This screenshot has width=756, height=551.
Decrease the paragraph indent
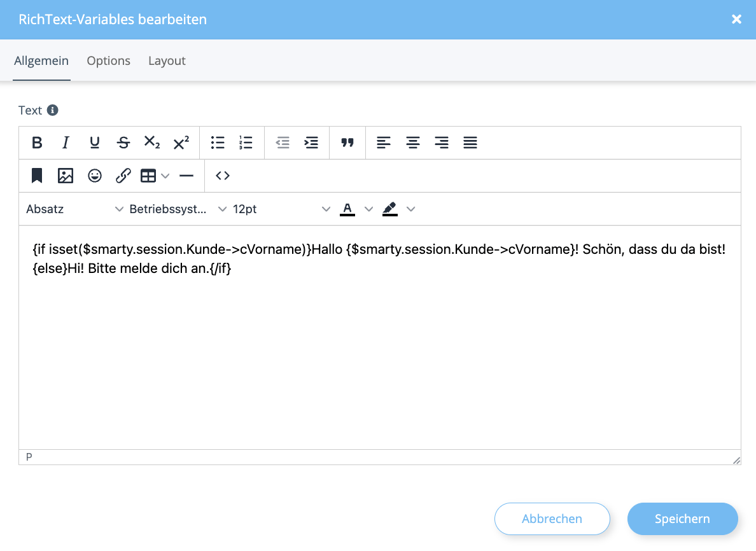[x=283, y=143]
